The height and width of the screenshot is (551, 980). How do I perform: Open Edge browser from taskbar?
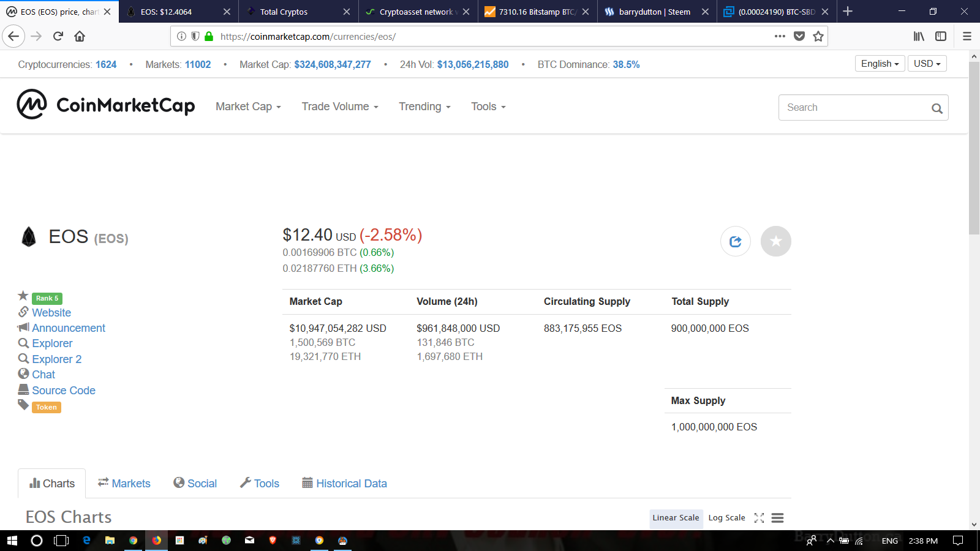[x=86, y=541]
